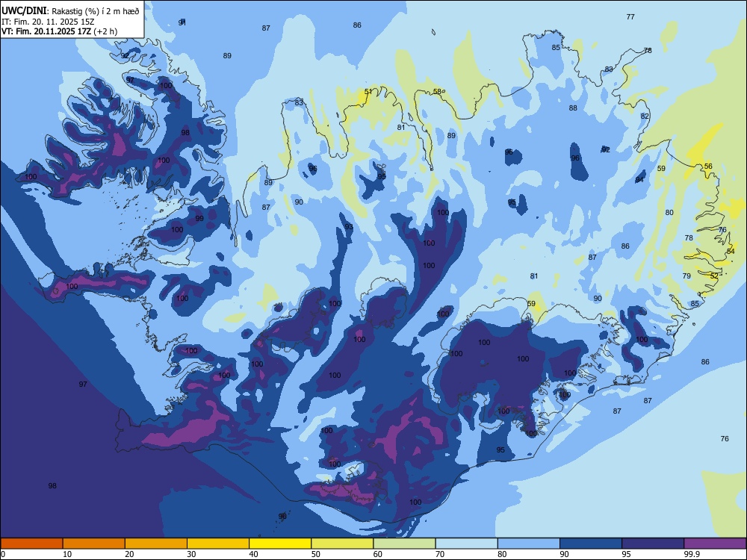Pick the light green 60–70 legend swatch
Image resolution: width=747 pixels, height=560 pixels.
click(x=404, y=544)
